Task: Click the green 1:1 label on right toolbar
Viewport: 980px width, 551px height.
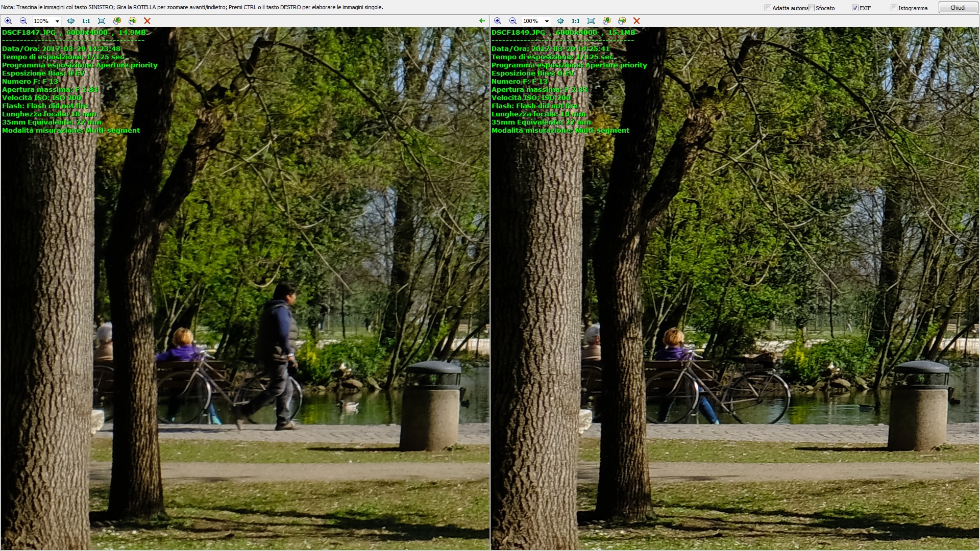Action: (x=575, y=21)
